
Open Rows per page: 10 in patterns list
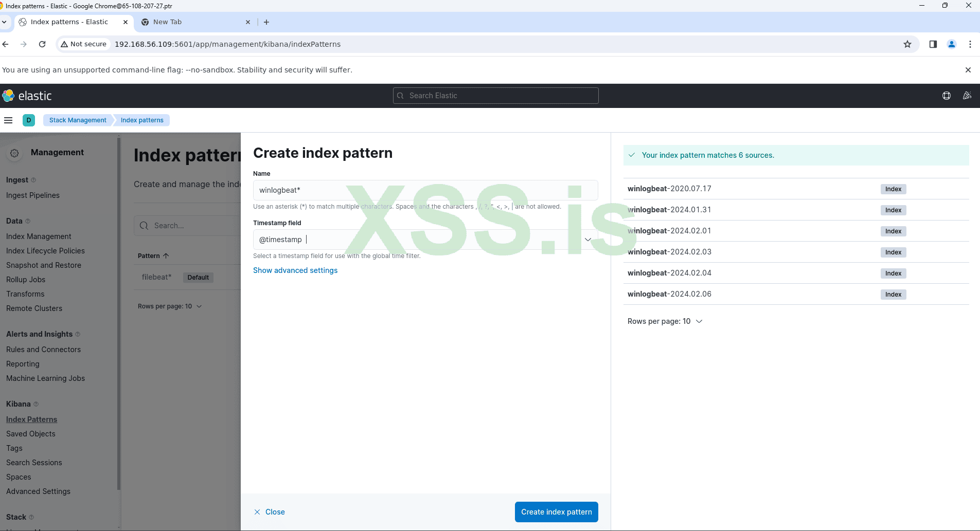170,306
